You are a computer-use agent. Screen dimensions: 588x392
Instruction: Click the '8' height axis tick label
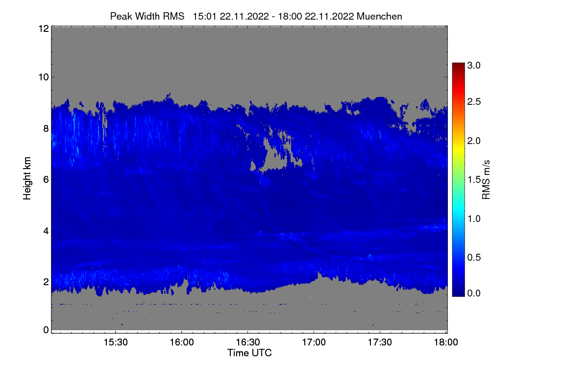point(46,128)
